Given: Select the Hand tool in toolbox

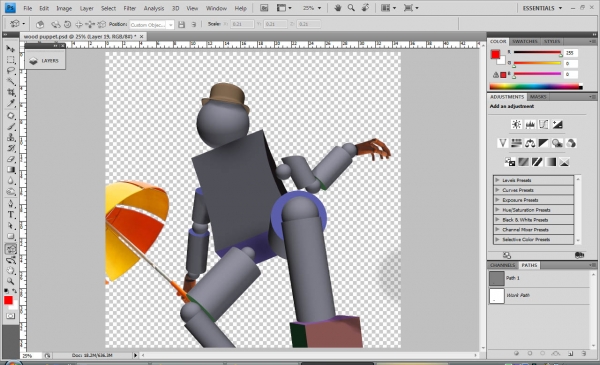Looking at the screenshot, I should click(x=10, y=271).
